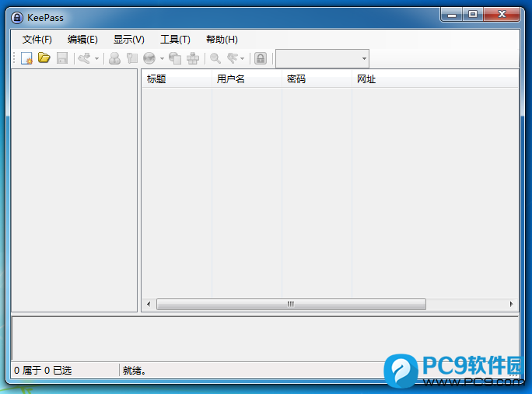532x394 pixels.
Task: Open the 帮助(H) menu
Action: 222,40
